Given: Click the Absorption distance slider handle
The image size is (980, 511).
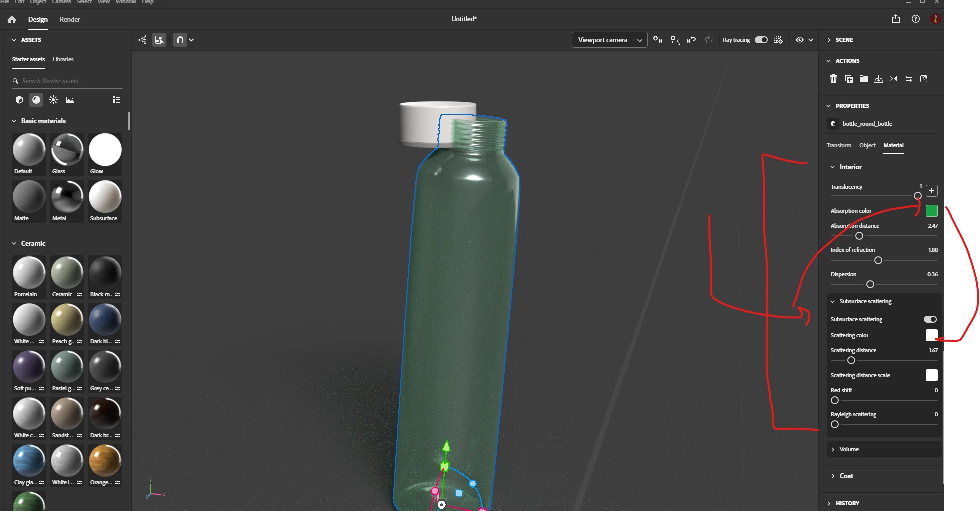Looking at the screenshot, I should 859,236.
